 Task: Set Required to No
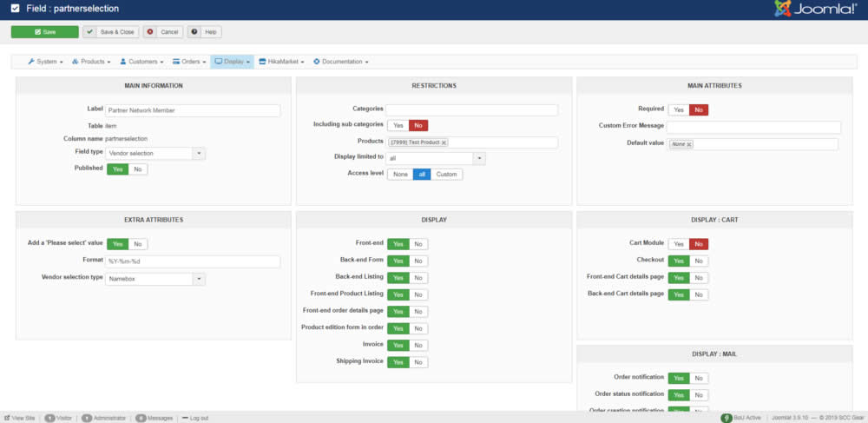699,110
